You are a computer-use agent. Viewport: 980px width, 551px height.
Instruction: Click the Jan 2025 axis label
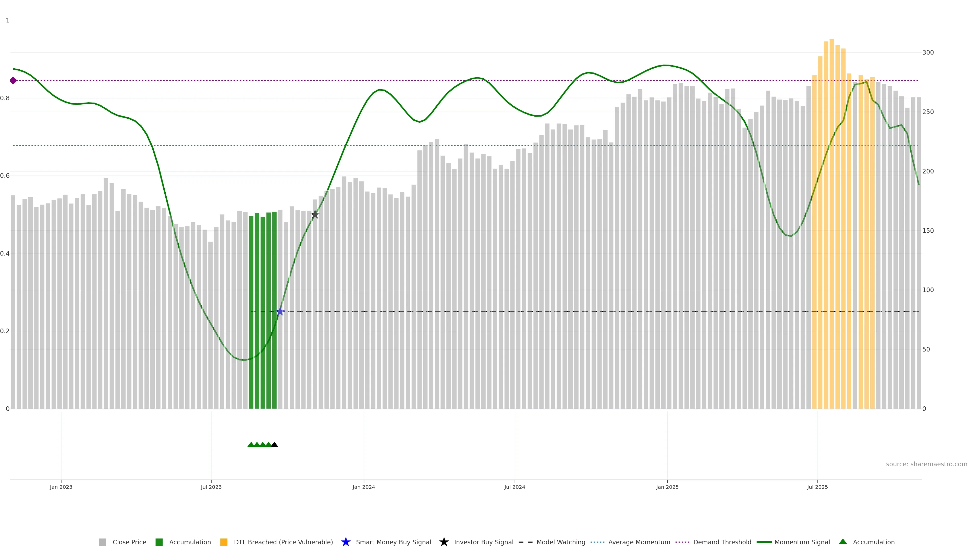tap(667, 487)
